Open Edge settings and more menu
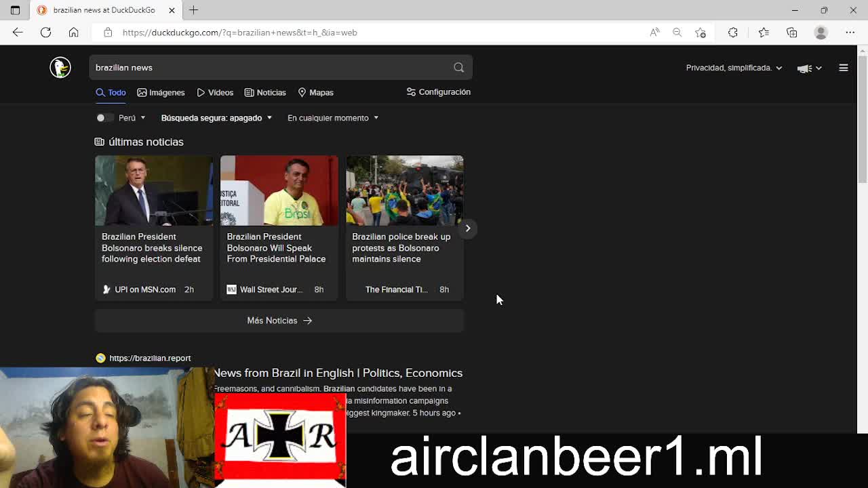The height and width of the screenshot is (488, 868). [850, 32]
